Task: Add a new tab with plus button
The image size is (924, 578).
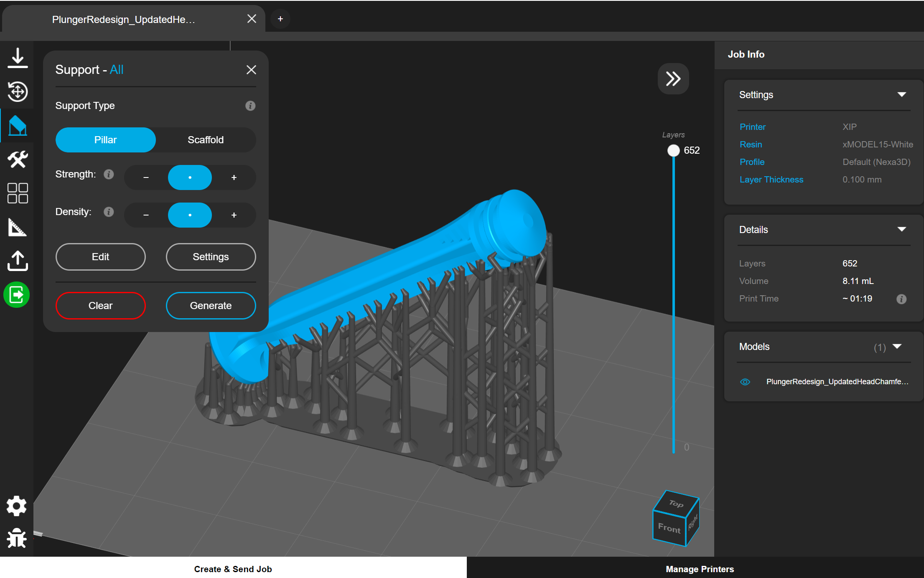Action: pyautogui.click(x=280, y=19)
